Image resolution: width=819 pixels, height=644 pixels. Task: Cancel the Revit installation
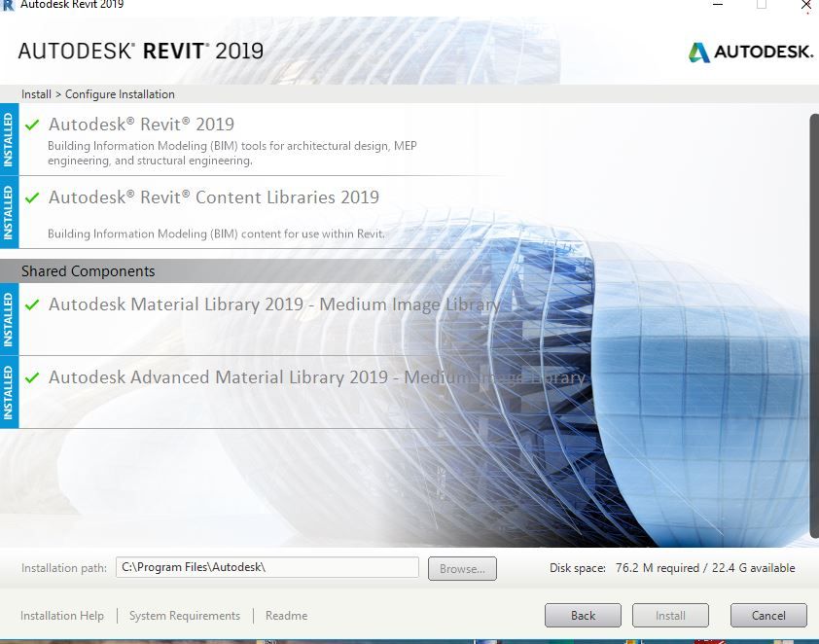pos(768,615)
